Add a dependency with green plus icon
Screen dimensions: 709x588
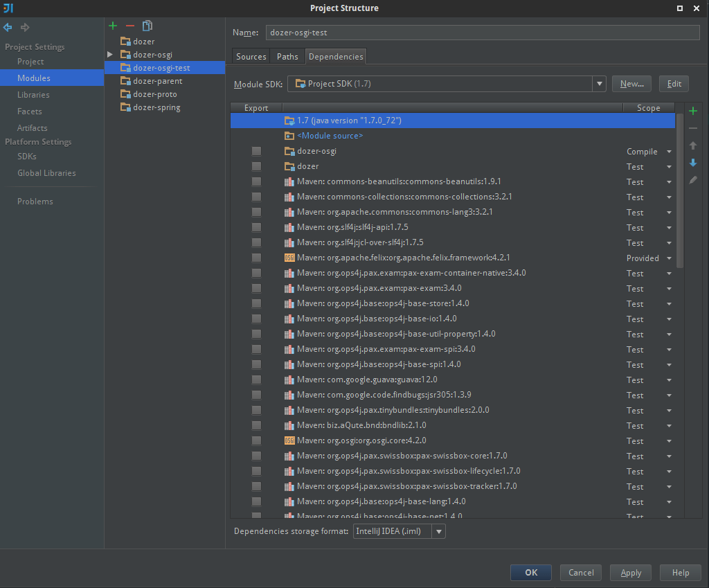pos(693,111)
